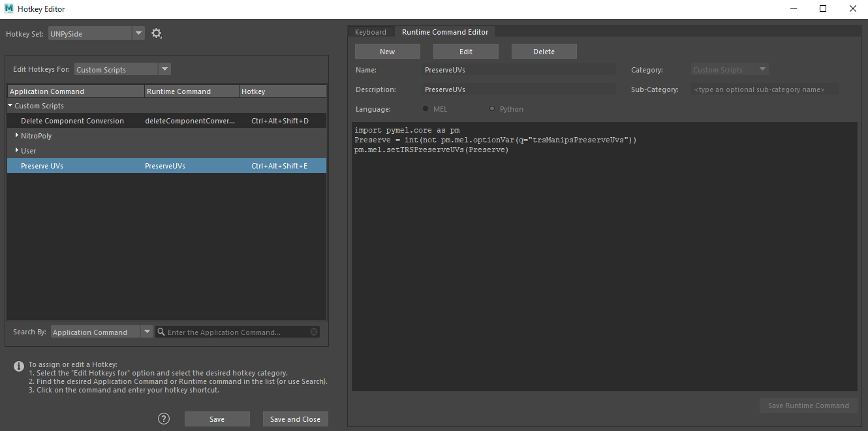868x431 pixels.
Task: Select the Delete Component Conversion row
Action: 72,121
